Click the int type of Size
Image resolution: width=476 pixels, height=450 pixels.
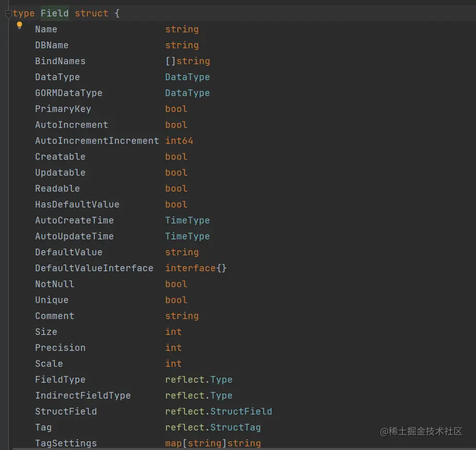(174, 332)
